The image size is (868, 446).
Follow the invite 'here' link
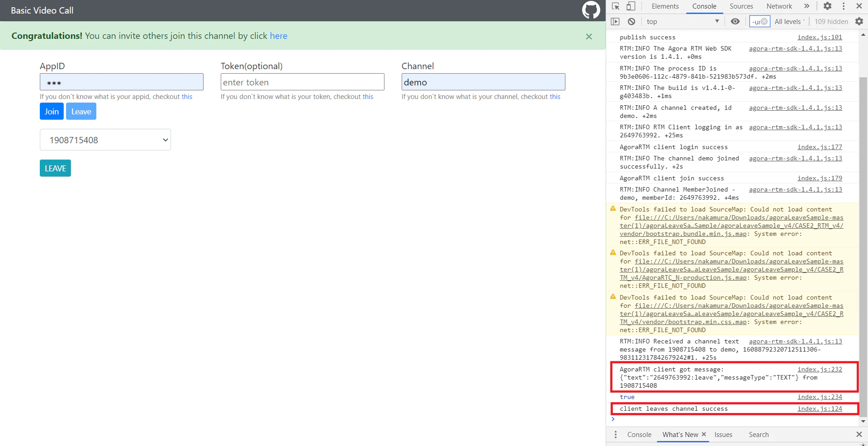coord(279,36)
